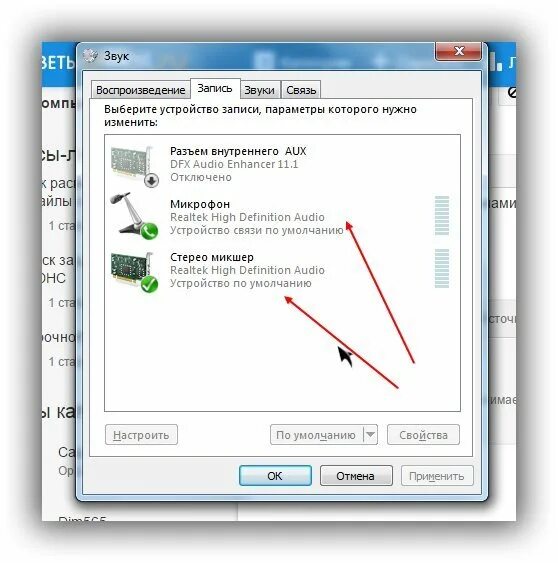Switch to the Связь tab
The height and width of the screenshot is (563, 558).
coord(301,90)
